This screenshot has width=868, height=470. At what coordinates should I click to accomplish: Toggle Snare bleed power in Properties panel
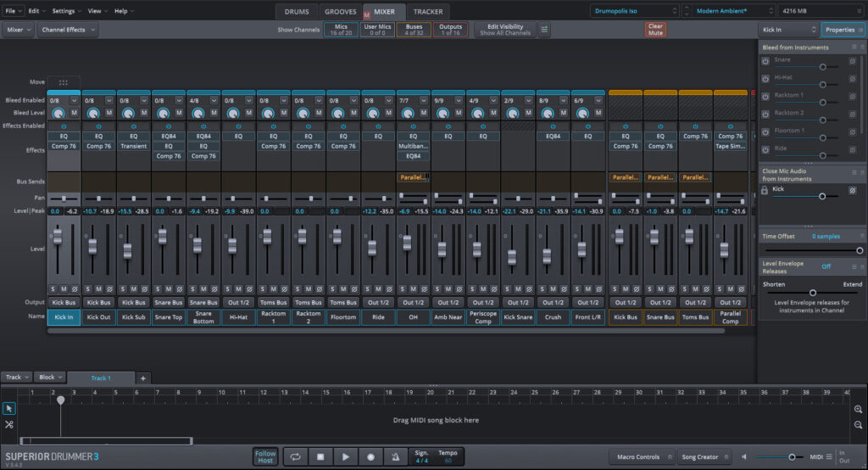(x=765, y=61)
